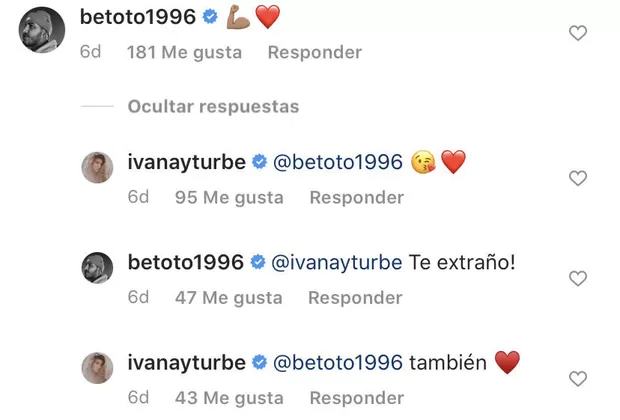View who liked via '181 Me gusta'
This screenshot has width=620, height=420.
point(184,52)
